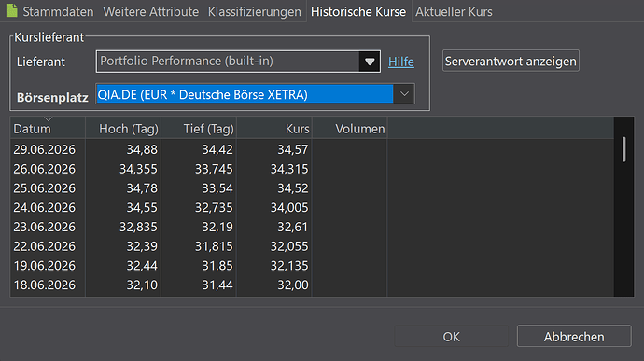Click the table's vertical scrollbar thumb

coord(623,149)
